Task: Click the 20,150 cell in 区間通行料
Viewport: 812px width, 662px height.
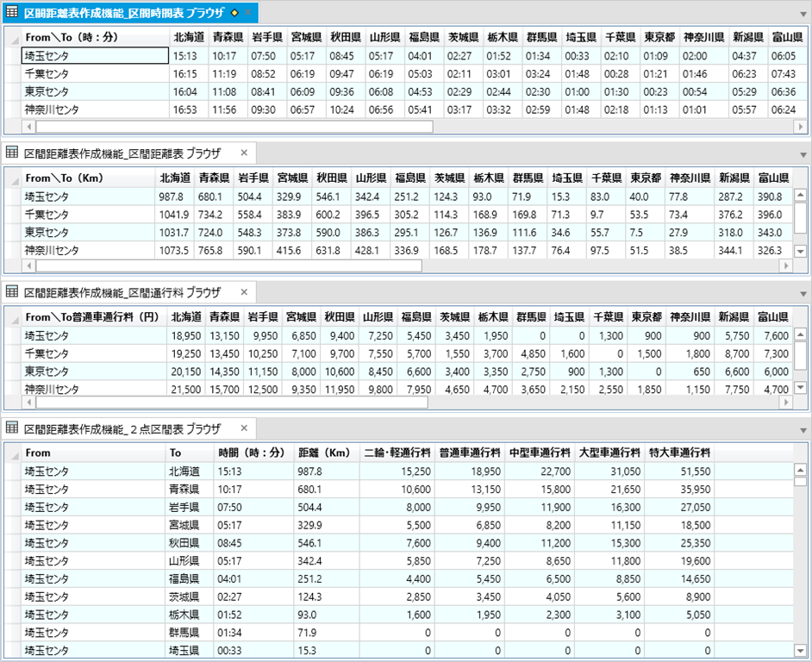Action: tap(186, 372)
